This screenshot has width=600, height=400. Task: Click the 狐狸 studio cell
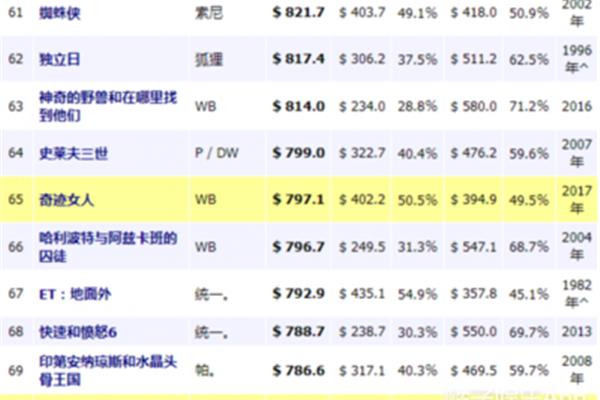(209, 59)
